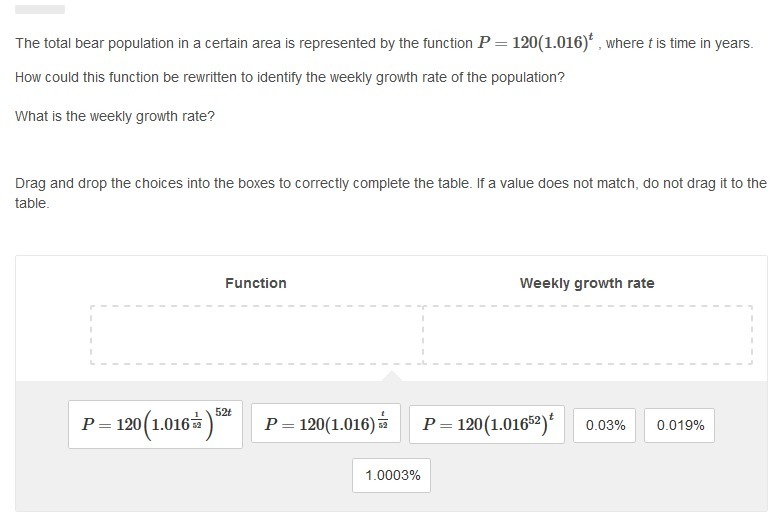This screenshot has height=515, width=782.
Task: Click the "How could this function be rewritten" sentence
Action: [290, 77]
